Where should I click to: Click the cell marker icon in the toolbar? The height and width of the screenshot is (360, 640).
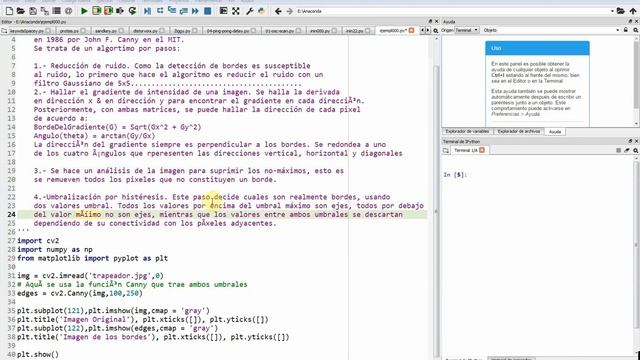click(69, 11)
